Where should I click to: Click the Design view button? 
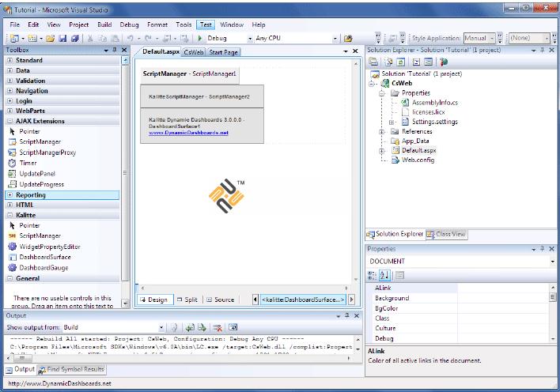(x=154, y=300)
